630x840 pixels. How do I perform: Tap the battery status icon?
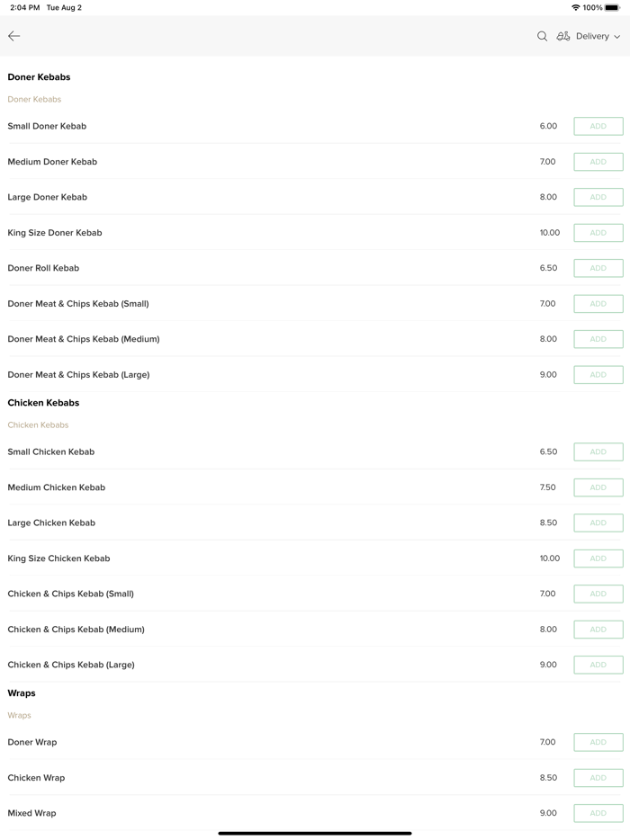612,7
